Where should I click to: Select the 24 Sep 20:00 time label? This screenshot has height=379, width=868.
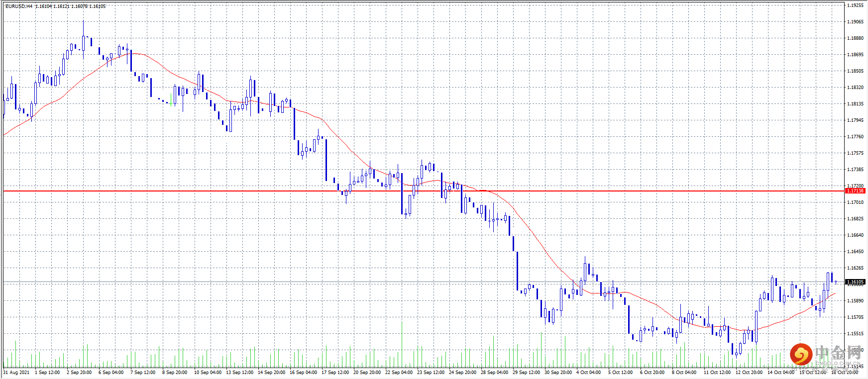click(463, 373)
